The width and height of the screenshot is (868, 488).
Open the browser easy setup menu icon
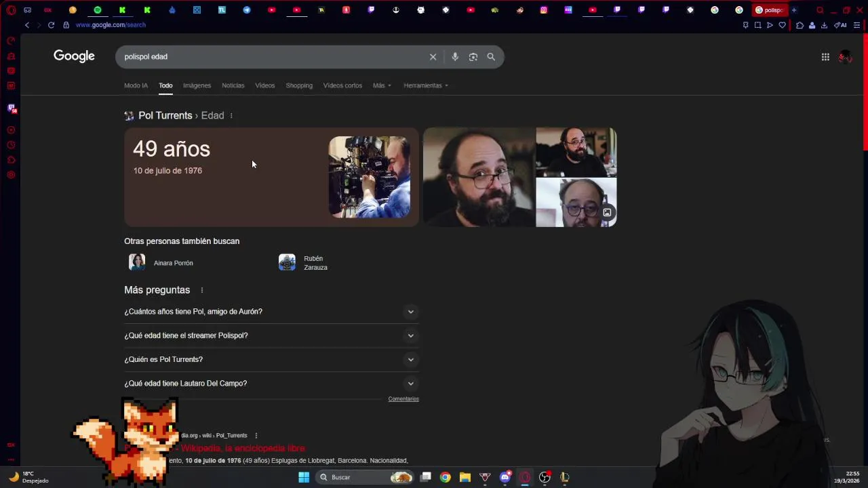856,25
